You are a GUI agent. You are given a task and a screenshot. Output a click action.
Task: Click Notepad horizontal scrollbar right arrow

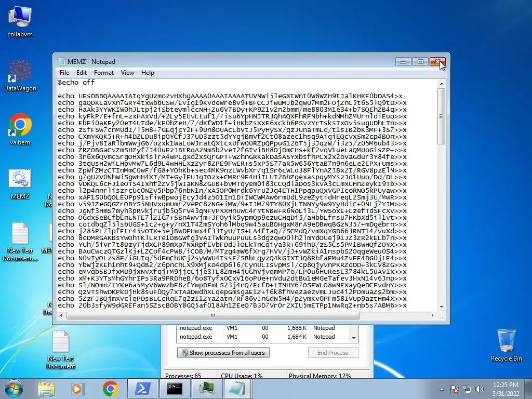[x=432, y=315]
